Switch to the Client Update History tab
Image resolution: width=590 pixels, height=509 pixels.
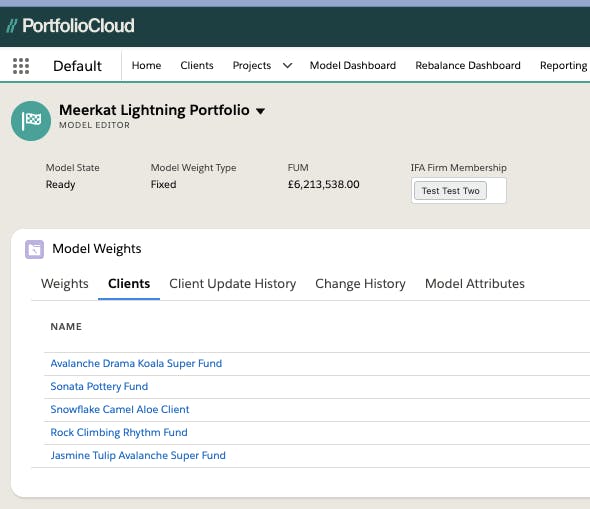(x=233, y=284)
